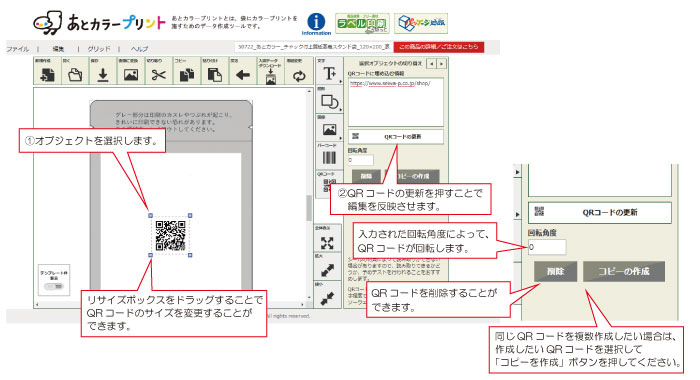Select the barcode insertion tool
The height and width of the screenshot is (380, 700).
pos(329,158)
